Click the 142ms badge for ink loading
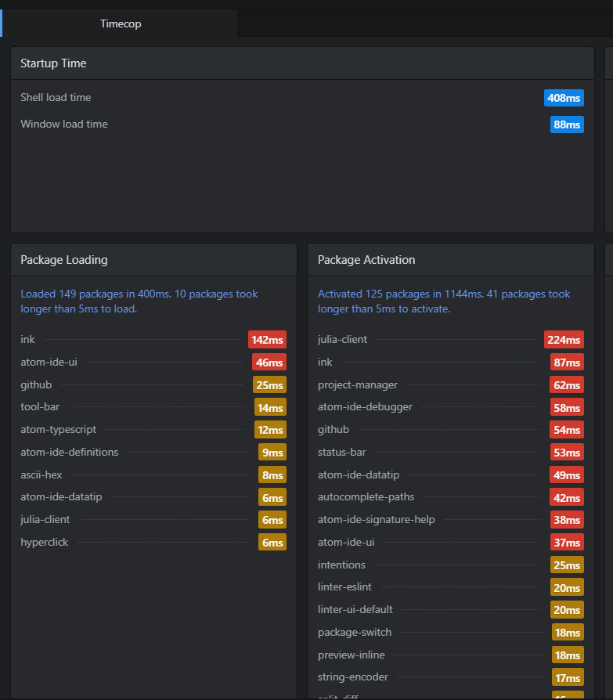 pos(267,340)
